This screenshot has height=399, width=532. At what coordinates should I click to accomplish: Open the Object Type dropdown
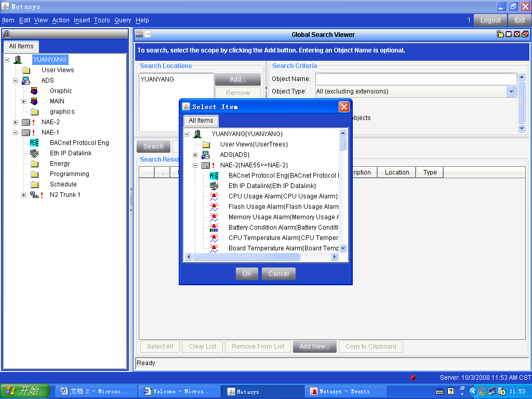click(511, 91)
